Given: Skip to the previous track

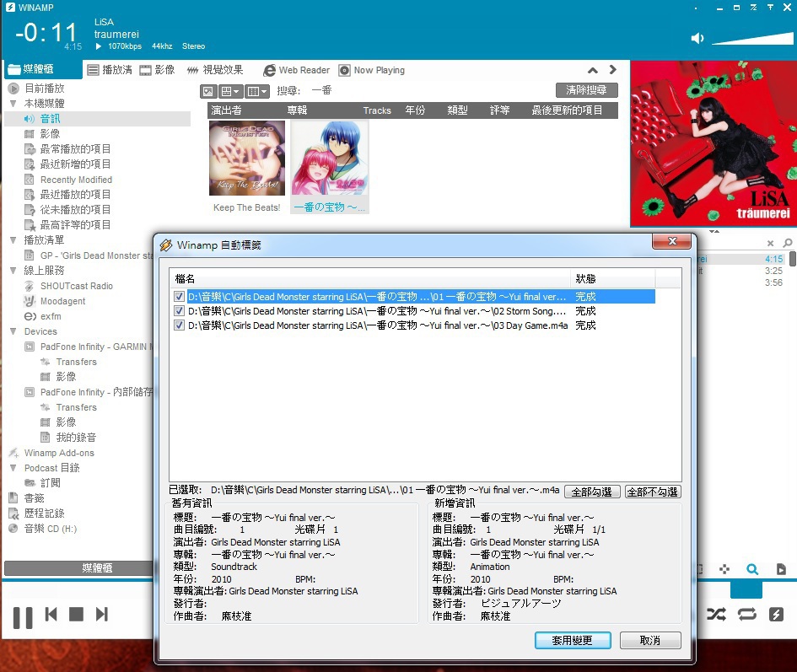Looking at the screenshot, I should tap(51, 615).
